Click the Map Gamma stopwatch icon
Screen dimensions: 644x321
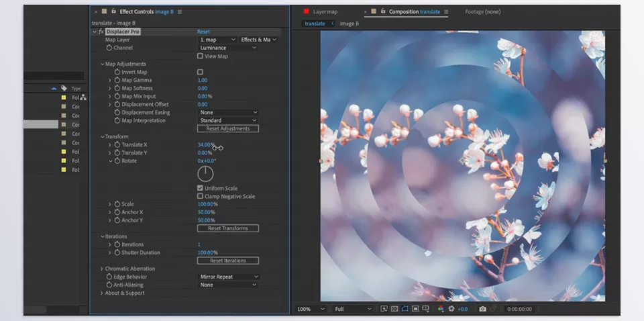pyautogui.click(x=117, y=80)
